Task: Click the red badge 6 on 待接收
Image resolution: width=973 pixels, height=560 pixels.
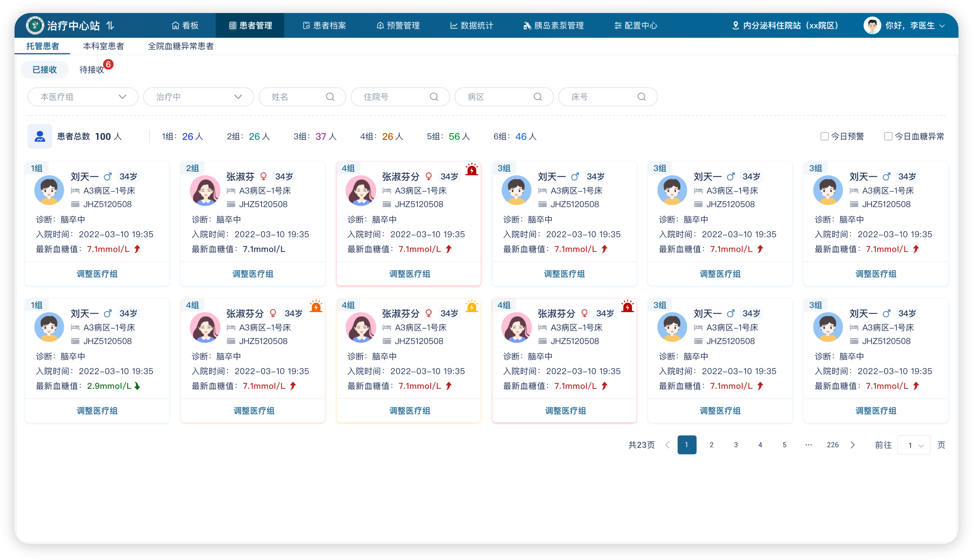Action: [x=108, y=64]
